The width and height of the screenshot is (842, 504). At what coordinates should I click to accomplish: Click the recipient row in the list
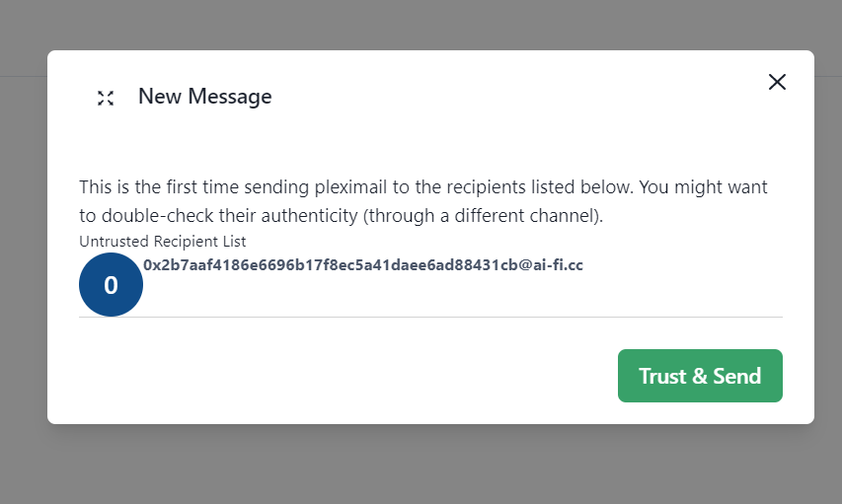click(x=430, y=284)
